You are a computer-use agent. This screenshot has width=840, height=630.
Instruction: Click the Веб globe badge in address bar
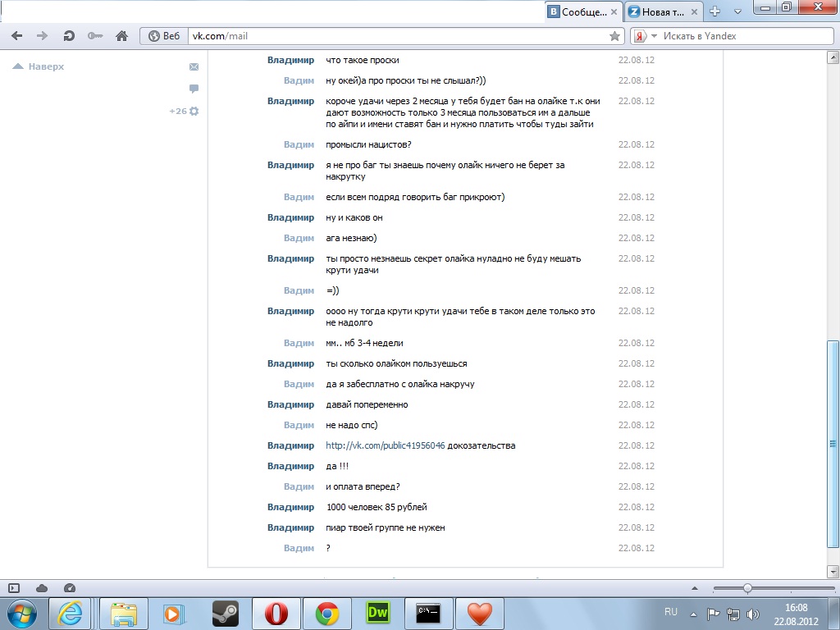pyautogui.click(x=164, y=36)
